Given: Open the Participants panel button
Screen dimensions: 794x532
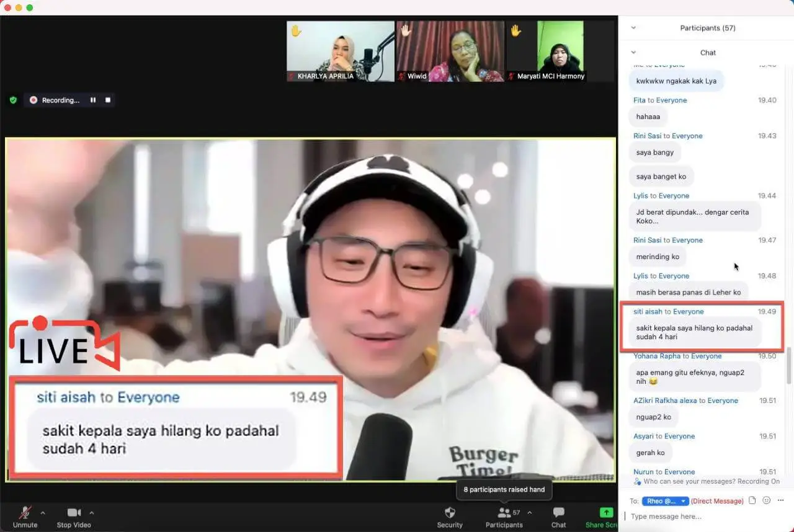Looking at the screenshot, I should coord(504,517).
